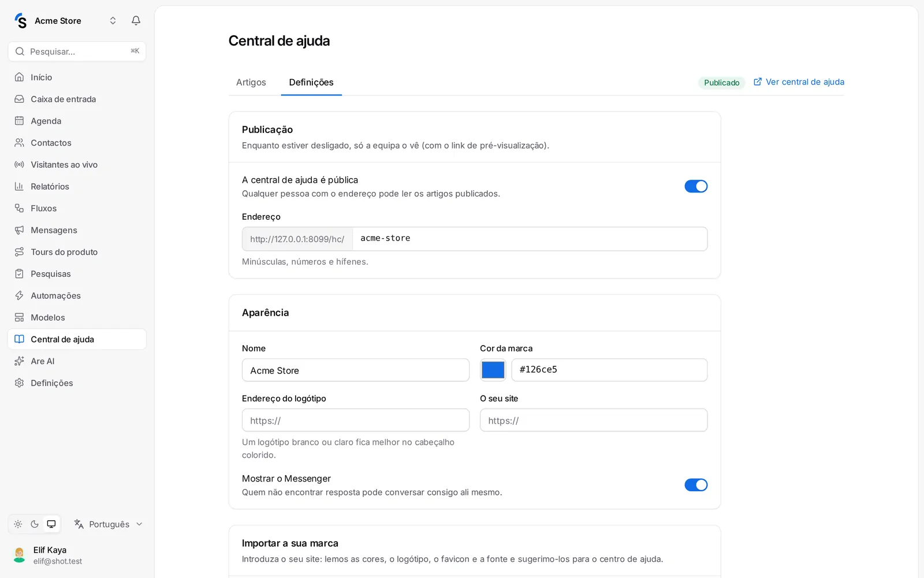Image resolution: width=924 pixels, height=578 pixels.
Task: Click Ver central de ajuda link
Action: [799, 82]
